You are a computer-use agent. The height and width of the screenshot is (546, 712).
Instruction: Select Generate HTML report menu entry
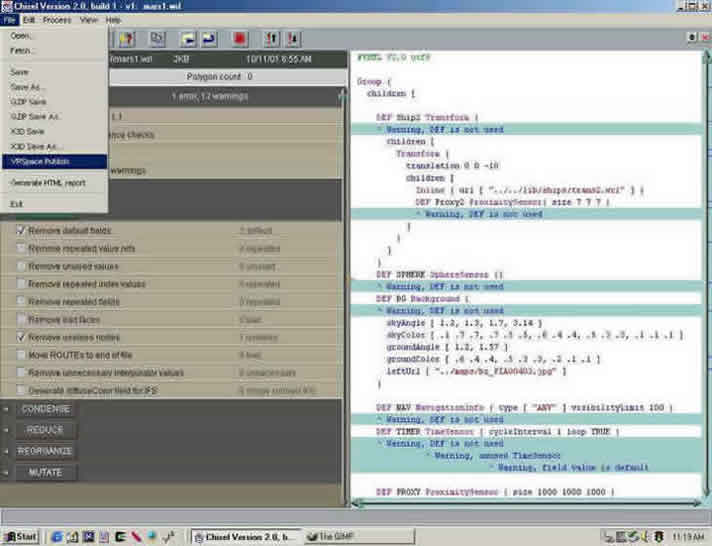50,183
